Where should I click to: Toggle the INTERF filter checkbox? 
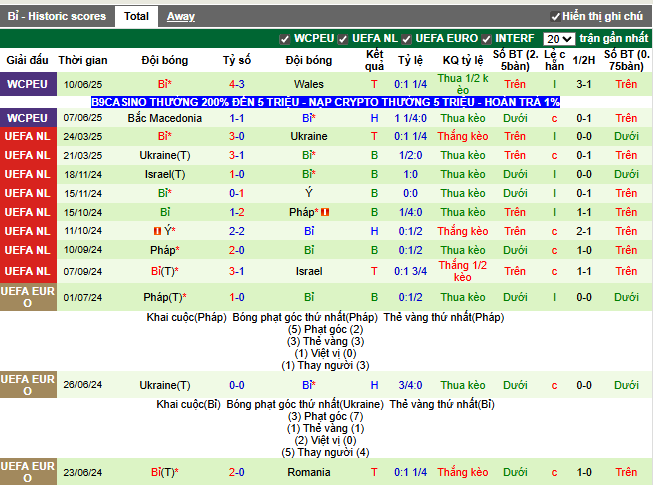486,39
